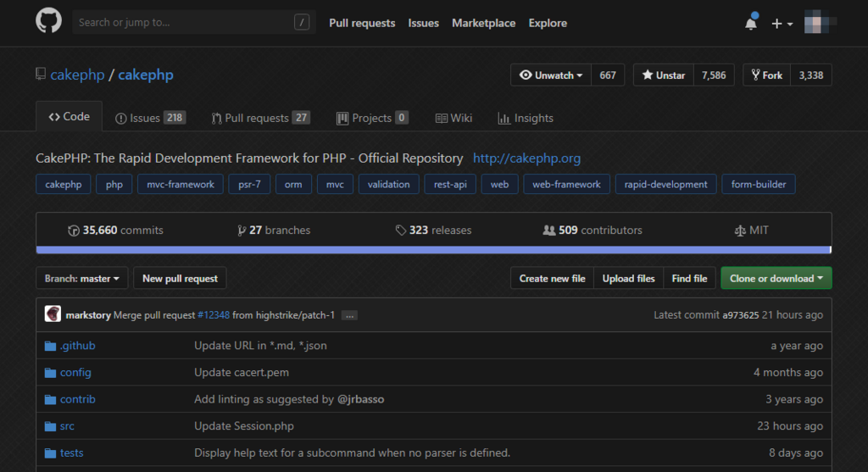Select the mvc-framework topic tag
Screen dimensions: 868x472
pyautogui.click(x=181, y=184)
